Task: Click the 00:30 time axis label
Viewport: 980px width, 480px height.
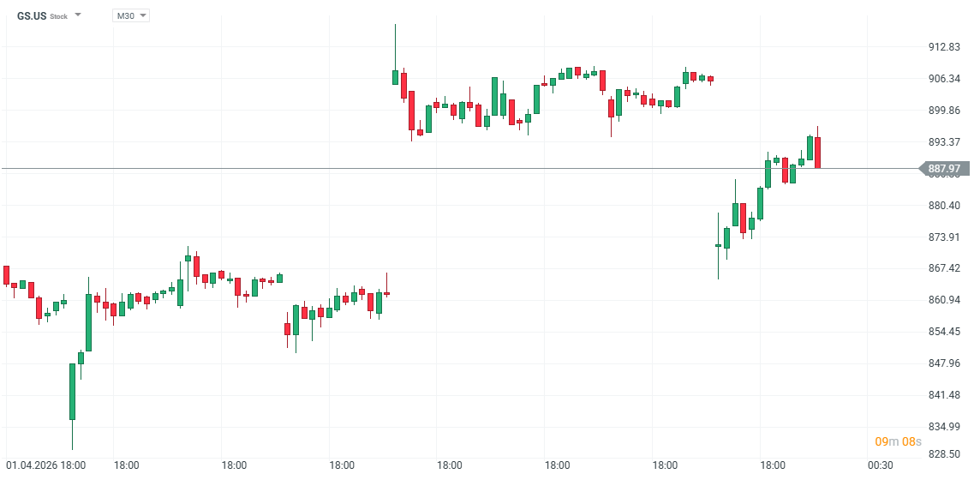Action: point(880,465)
